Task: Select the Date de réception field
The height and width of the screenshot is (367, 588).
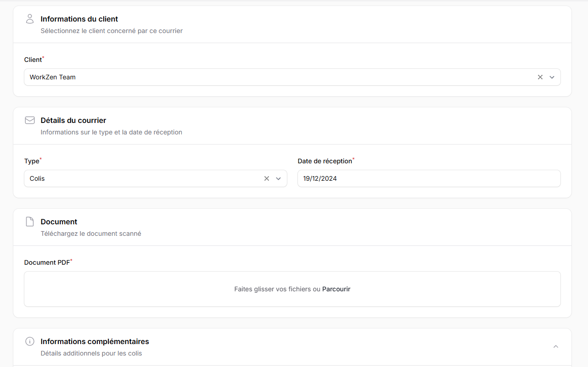Action: [429, 178]
